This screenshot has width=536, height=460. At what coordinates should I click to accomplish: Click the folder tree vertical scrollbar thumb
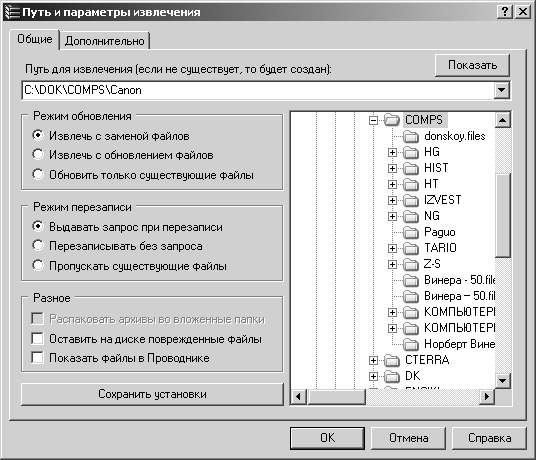[x=502, y=215]
